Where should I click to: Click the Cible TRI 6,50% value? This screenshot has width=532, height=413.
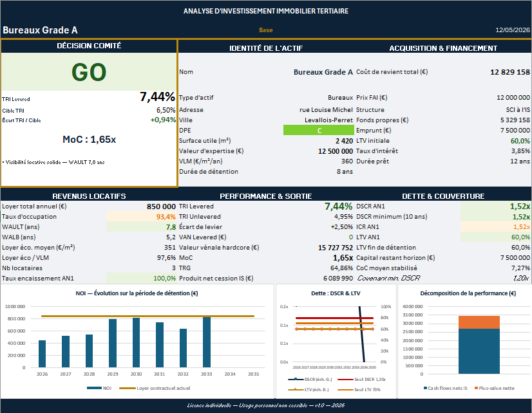[x=166, y=110]
